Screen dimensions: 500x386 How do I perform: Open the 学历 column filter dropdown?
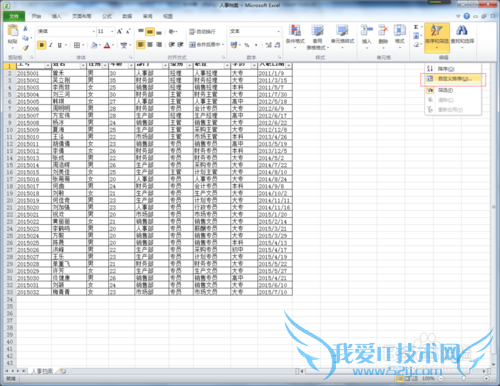(x=254, y=65)
